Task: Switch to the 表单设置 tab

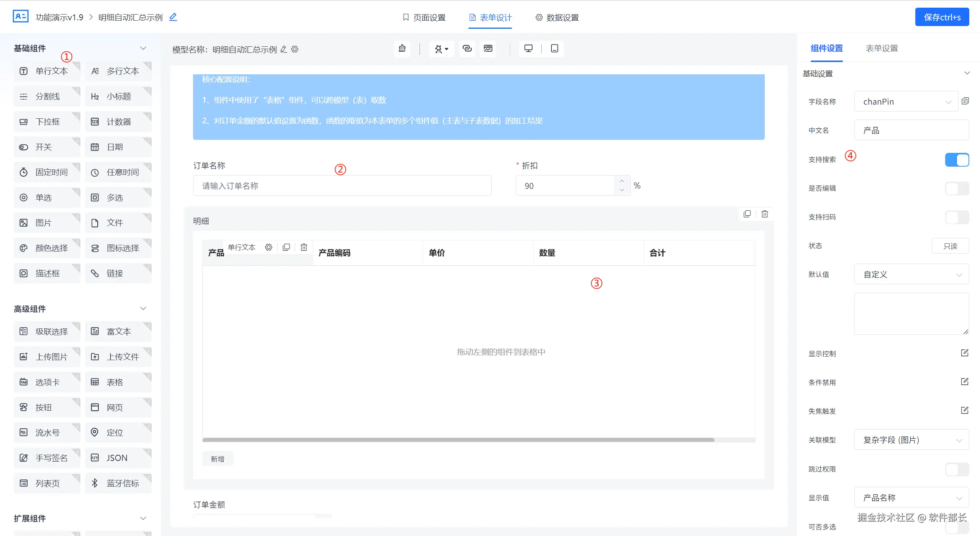Action: (x=882, y=48)
